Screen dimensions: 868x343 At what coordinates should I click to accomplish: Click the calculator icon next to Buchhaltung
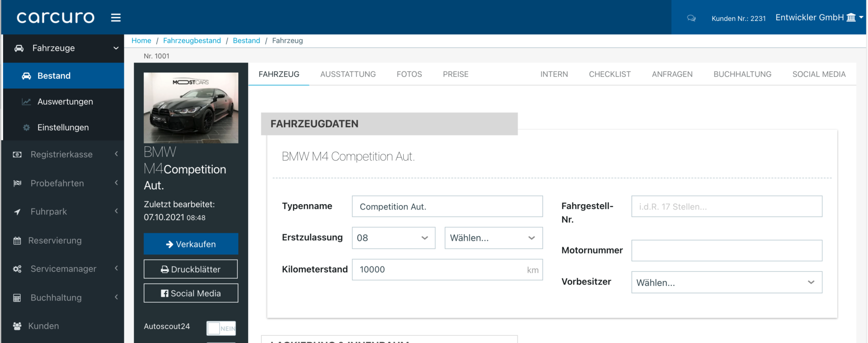click(x=17, y=298)
